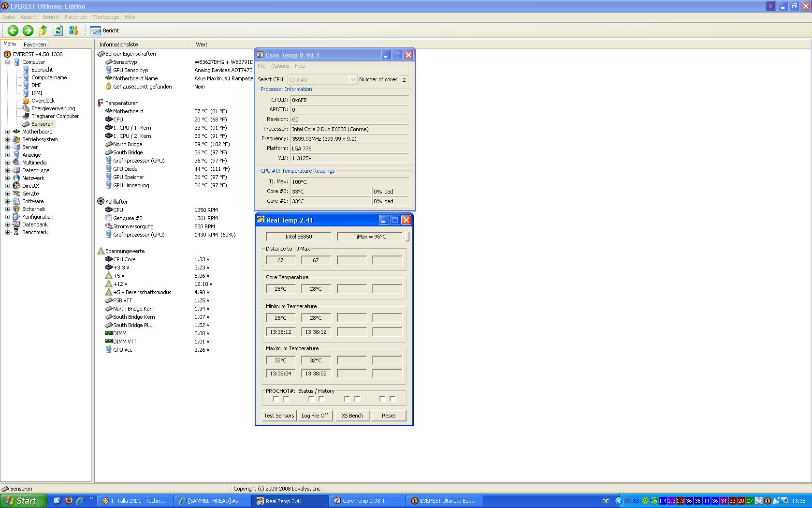Open the Hilfe menu in EVEREST

tap(130, 17)
